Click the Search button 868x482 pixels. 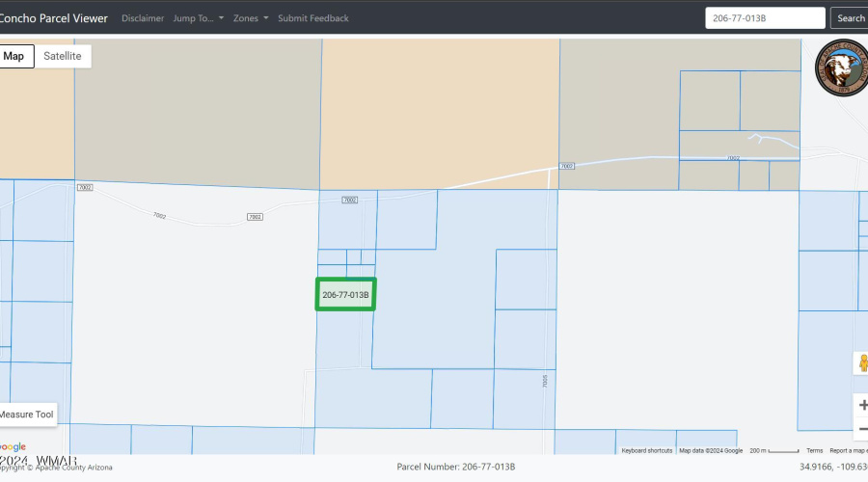click(x=850, y=18)
